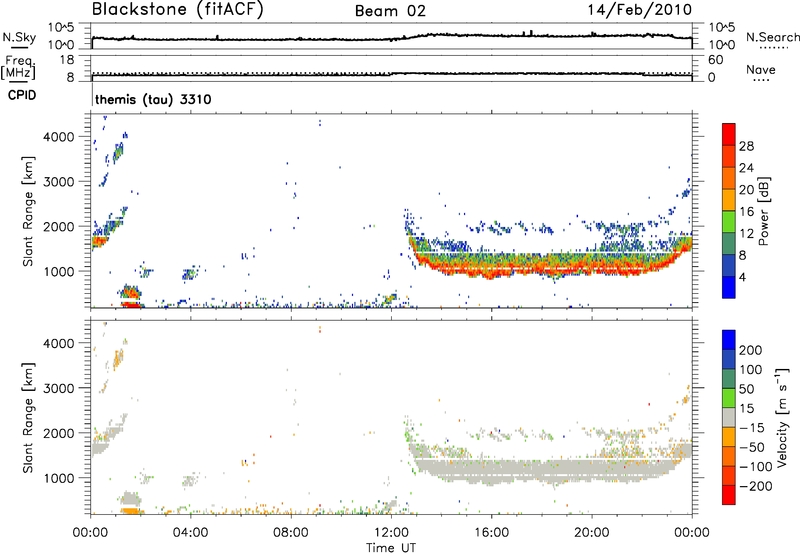Screen dimensions: 800x554
Task: Click the power panel 'Slant Range [km]' label
Action: point(28,211)
